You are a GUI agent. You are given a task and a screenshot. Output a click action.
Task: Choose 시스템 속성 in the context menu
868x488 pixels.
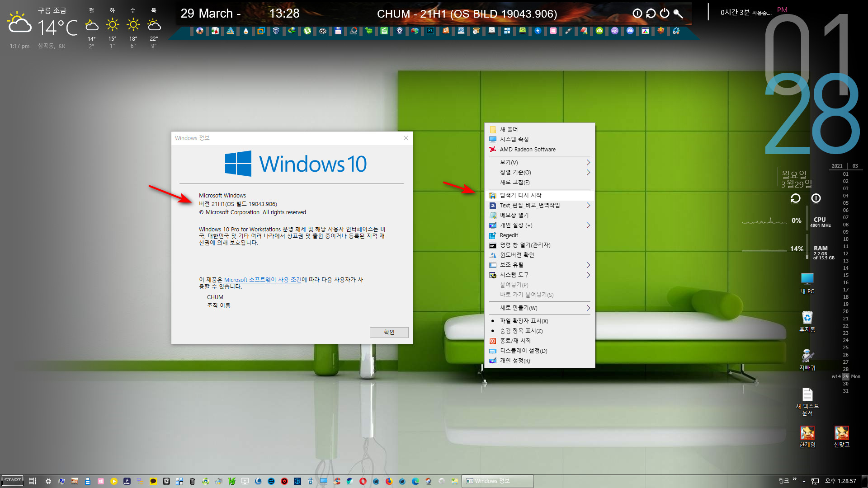pos(539,139)
